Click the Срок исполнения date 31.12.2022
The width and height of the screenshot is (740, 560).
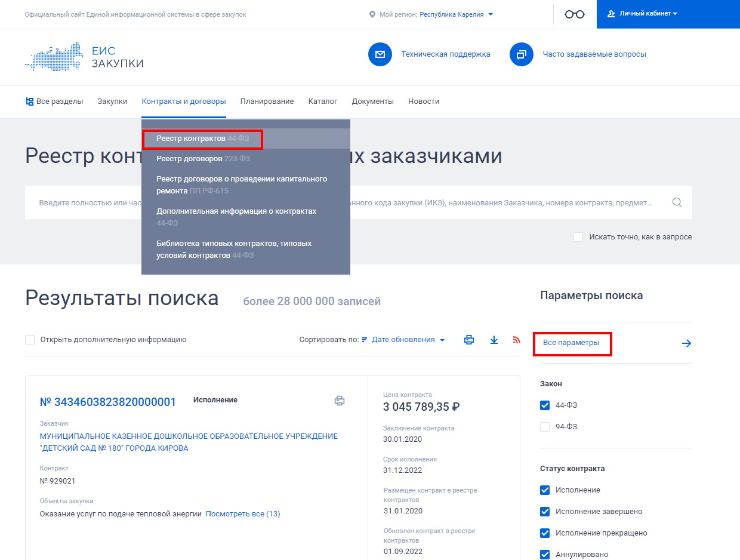coord(402,470)
